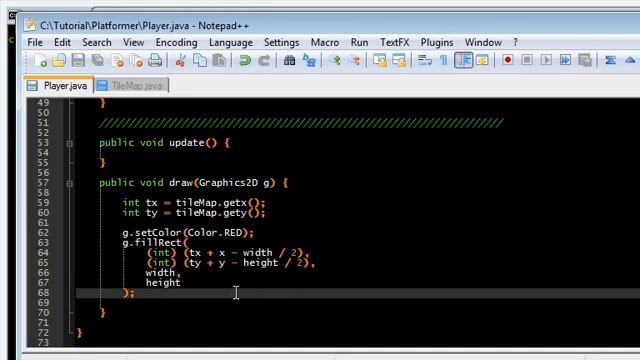Click the word 'height' on line 67

163,282
